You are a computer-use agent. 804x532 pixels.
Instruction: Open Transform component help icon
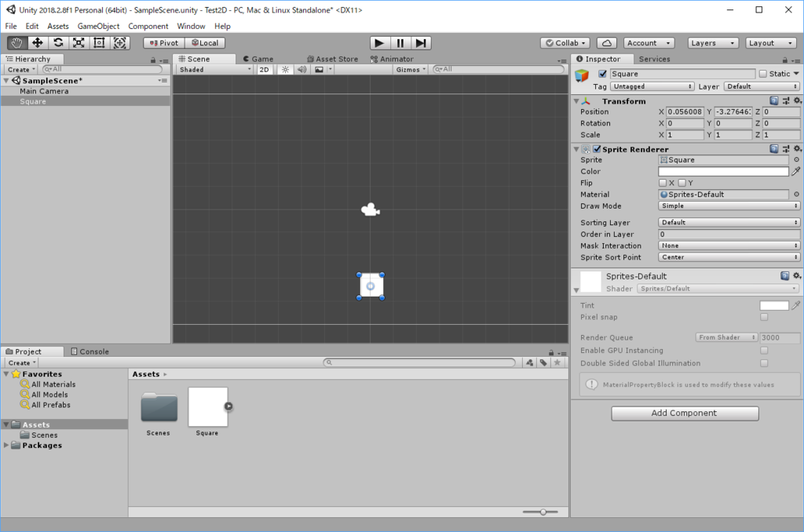point(774,101)
